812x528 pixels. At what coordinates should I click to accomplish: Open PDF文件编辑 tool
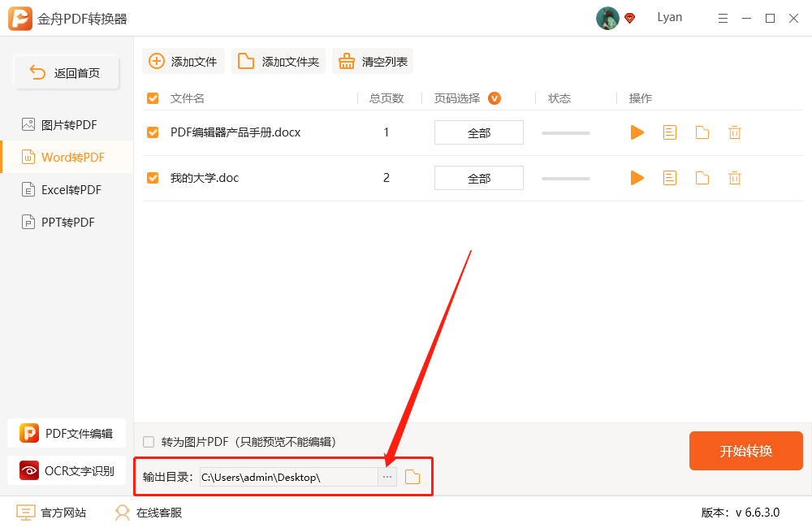point(67,433)
